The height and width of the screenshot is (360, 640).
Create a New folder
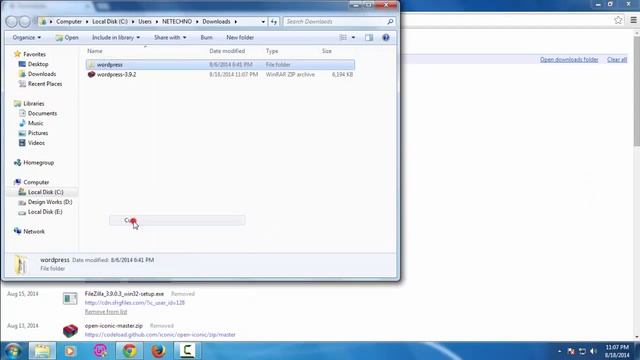click(x=240, y=38)
